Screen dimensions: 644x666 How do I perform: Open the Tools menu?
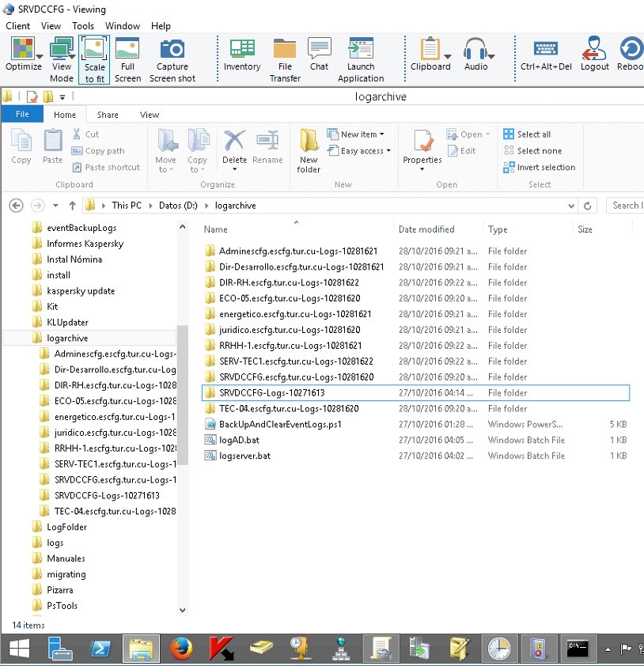(83, 26)
